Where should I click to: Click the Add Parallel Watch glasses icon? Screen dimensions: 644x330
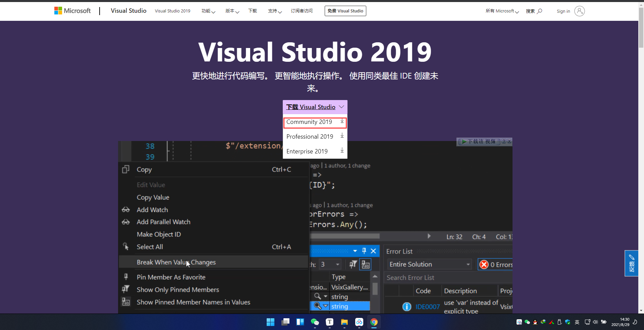[126, 222]
